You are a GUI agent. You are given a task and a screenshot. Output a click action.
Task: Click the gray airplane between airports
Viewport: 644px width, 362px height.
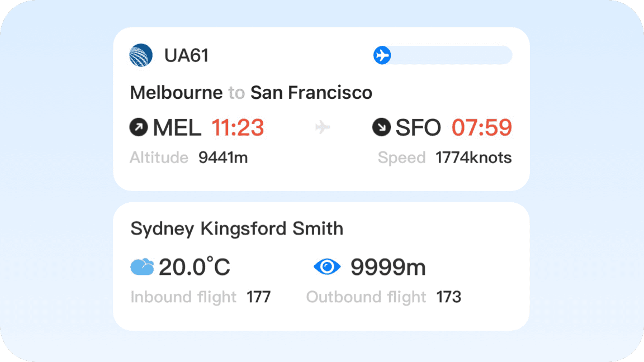[323, 128]
